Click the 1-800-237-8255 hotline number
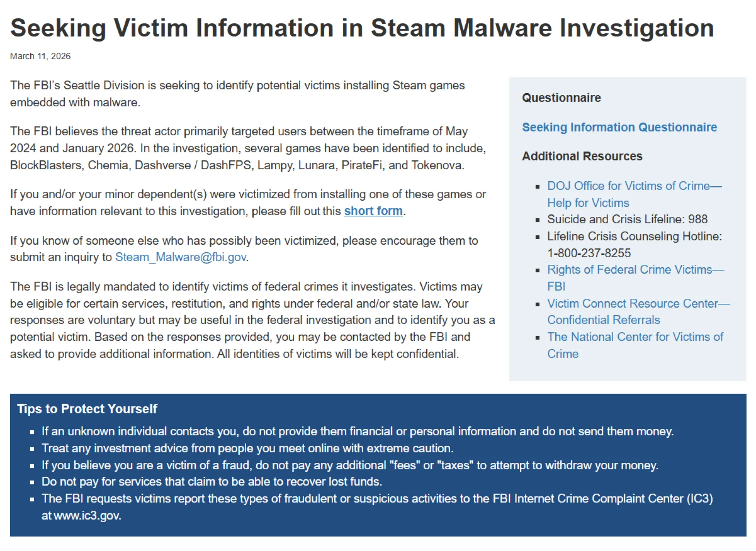Viewport: 756px width, 551px height. click(x=588, y=253)
